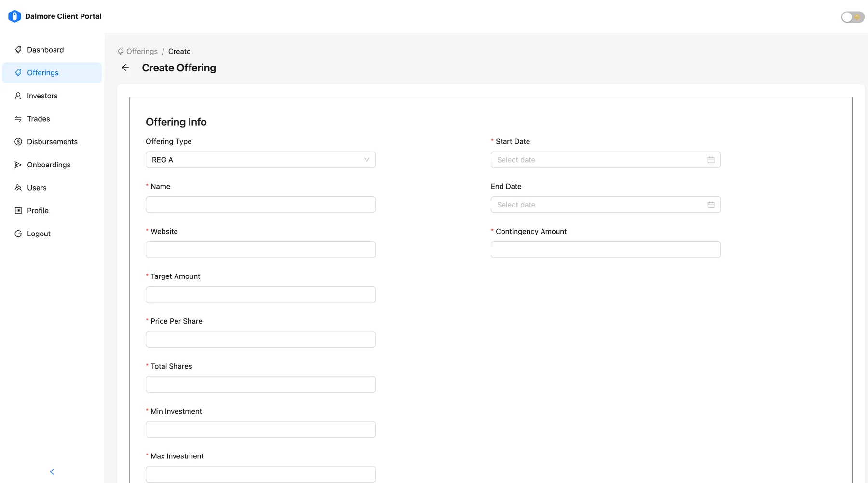Image resolution: width=868 pixels, height=483 pixels.
Task: Focus the Price Per Share field
Action: (260, 339)
